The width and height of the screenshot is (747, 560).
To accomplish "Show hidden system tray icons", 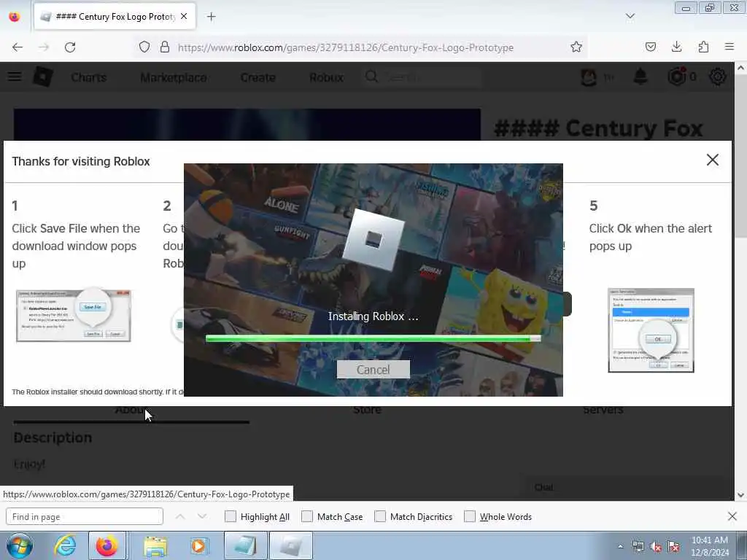I will (620, 547).
